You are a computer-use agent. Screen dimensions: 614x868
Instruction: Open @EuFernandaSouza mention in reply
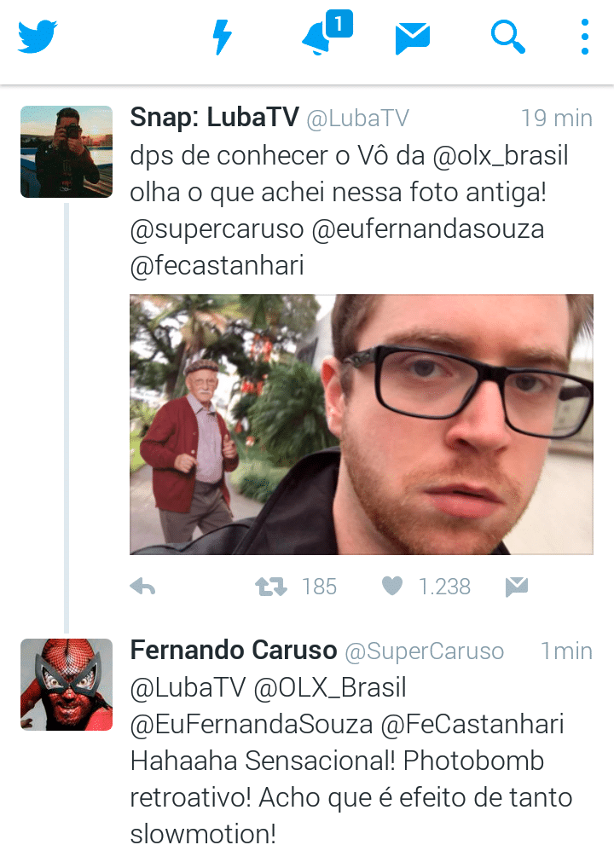click(x=252, y=725)
